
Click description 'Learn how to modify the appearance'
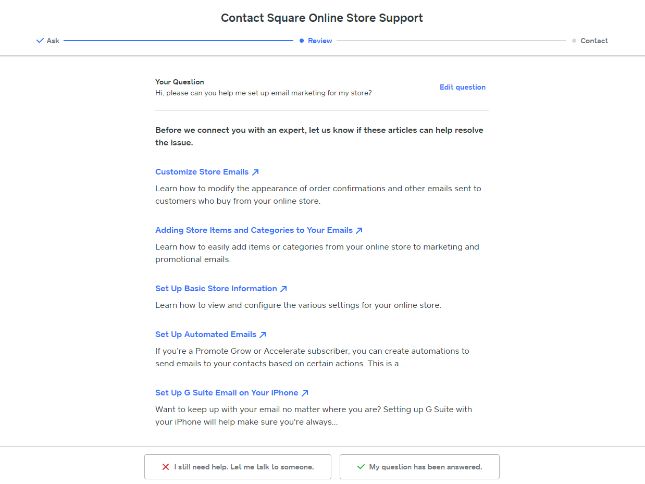point(318,195)
